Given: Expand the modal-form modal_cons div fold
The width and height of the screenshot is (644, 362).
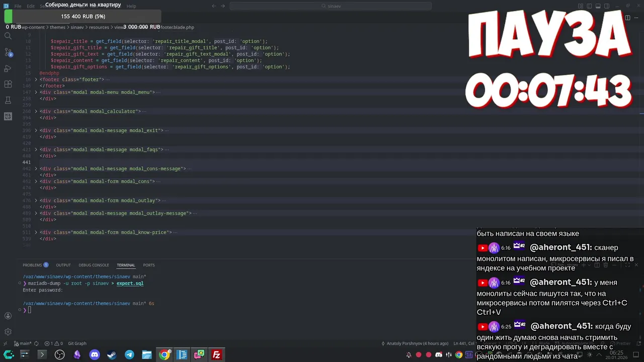Looking at the screenshot, I should point(36,181).
